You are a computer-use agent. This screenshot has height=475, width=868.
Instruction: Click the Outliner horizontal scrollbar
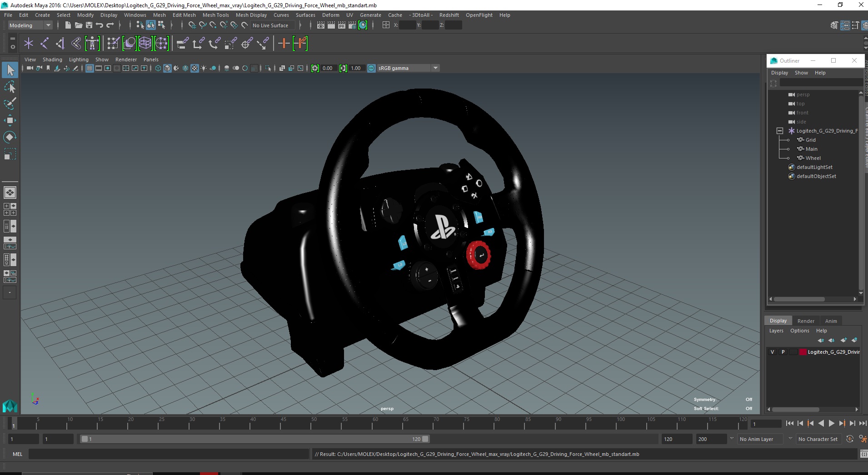[799, 299]
